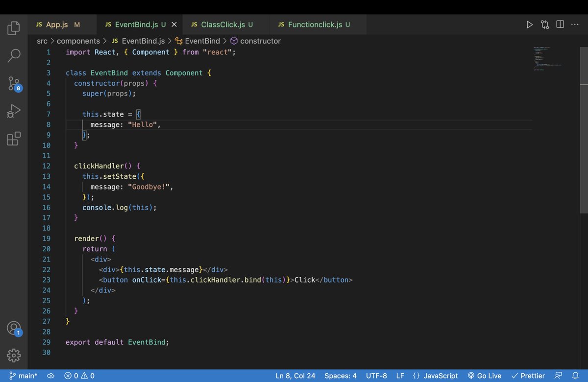
Task: Run the current JavaScript file
Action: (529, 24)
